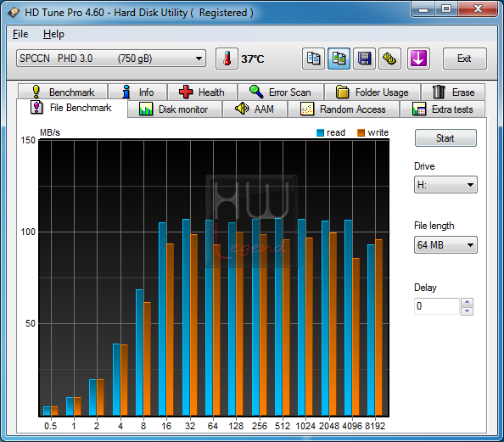Minimize the HD Tune Pro window
The image size is (504, 442).
pyautogui.click(x=423, y=8)
